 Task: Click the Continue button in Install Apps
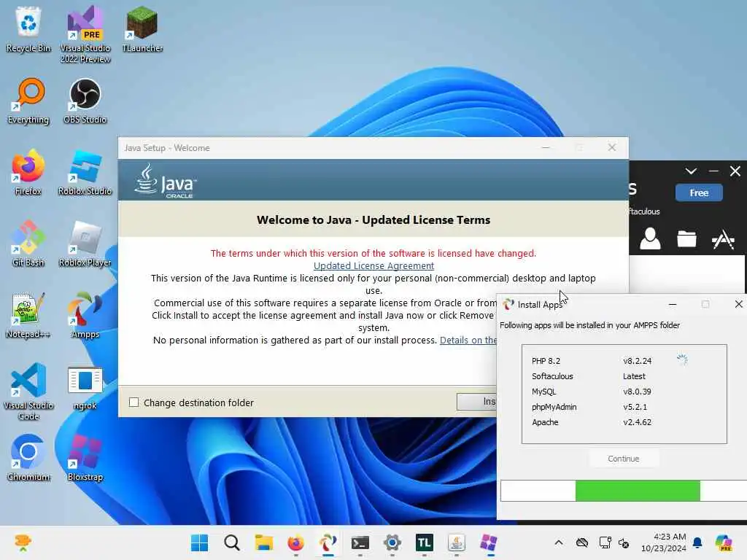[624, 459]
